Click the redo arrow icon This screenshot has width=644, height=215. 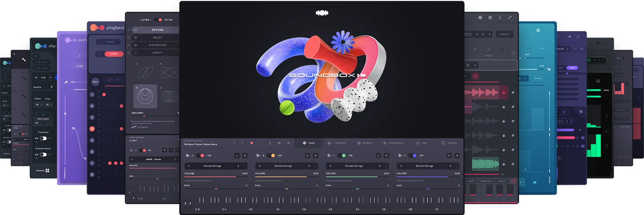coord(288,143)
